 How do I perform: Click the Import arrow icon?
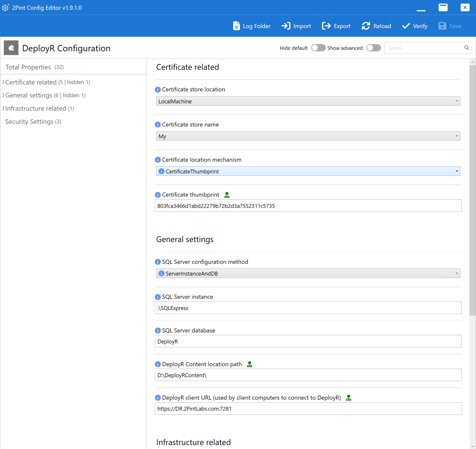point(286,26)
